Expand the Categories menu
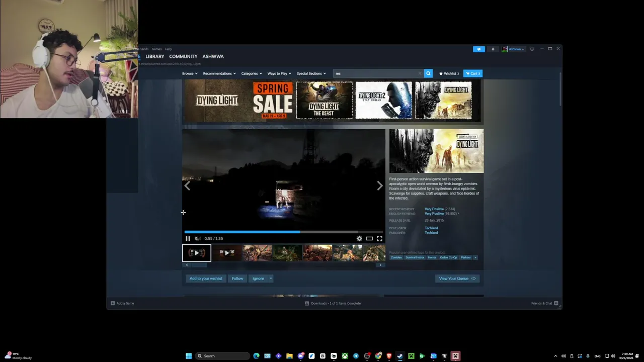 252,73
